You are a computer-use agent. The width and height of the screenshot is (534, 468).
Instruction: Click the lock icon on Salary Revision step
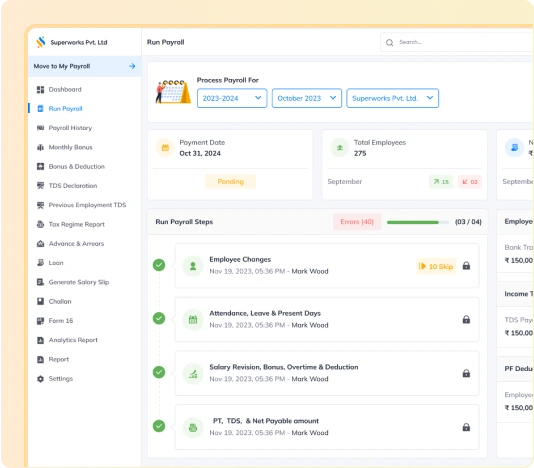pyautogui.click(x=466, y=373)
